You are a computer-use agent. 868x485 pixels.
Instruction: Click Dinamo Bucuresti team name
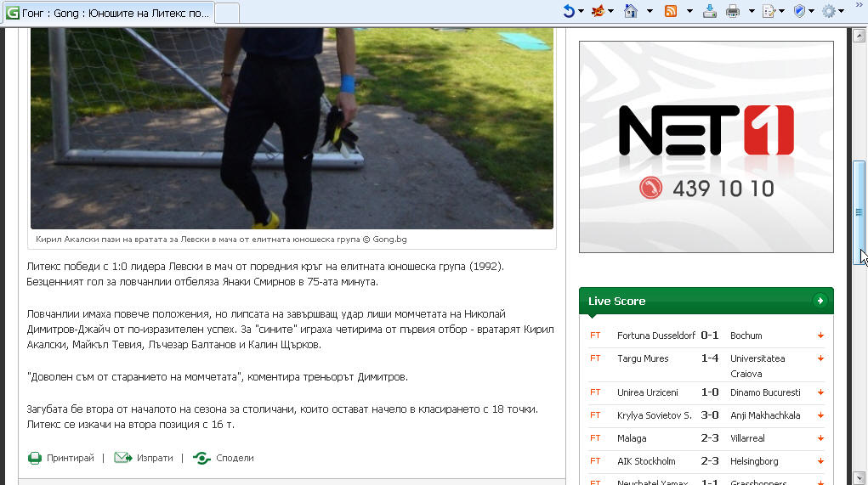(x=766, y=392)
